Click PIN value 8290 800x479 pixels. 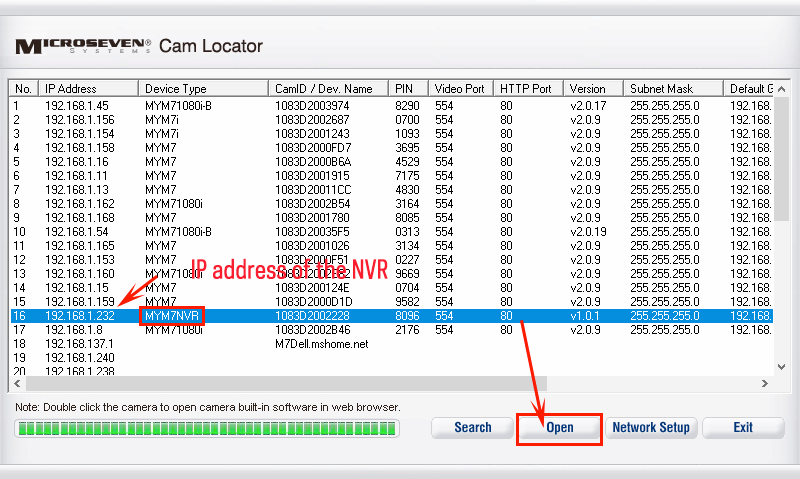click(407, 106)
